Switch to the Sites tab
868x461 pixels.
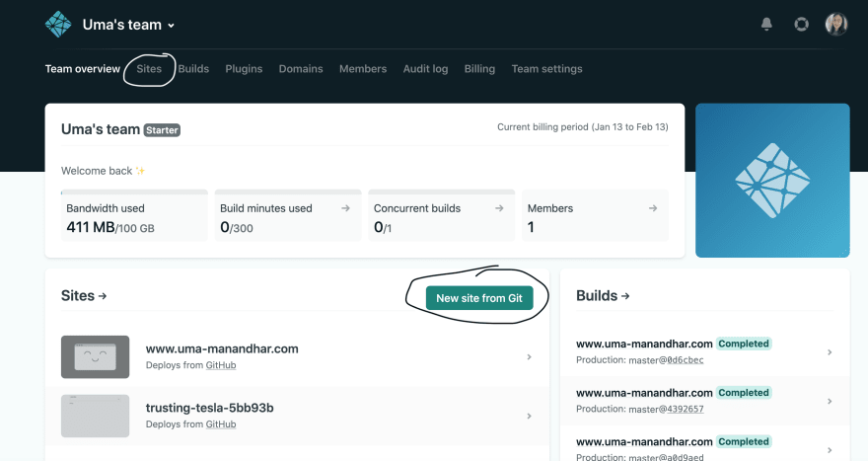point(149,69)
